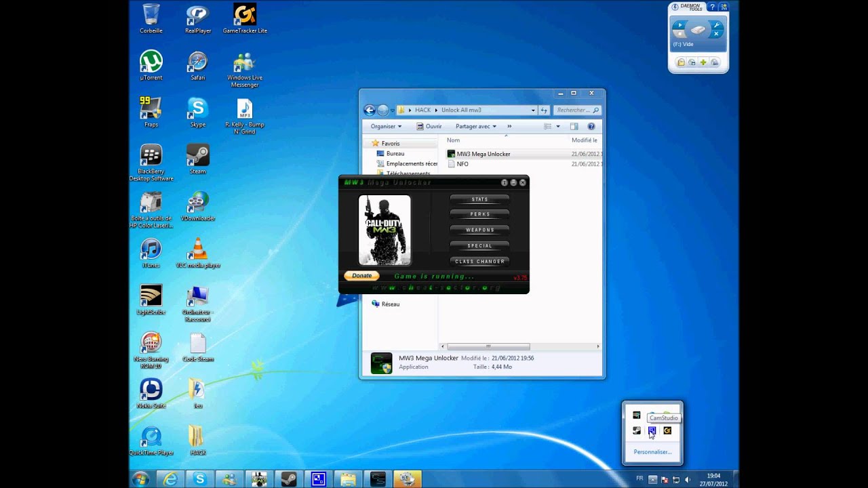Select the Fraps desktop icon
The image size is (868, 488).
click(151, 113)
